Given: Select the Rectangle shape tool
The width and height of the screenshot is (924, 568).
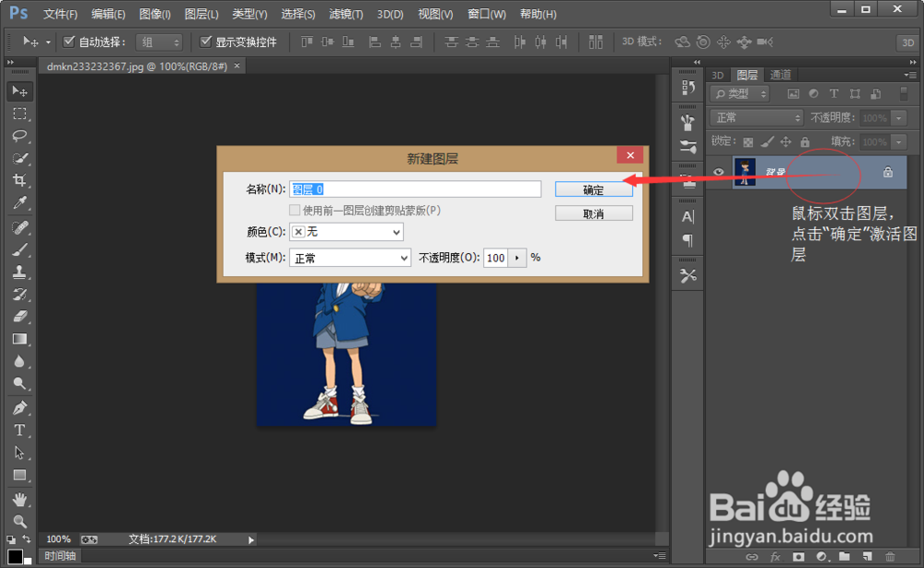Looking at the screenshot, I should point(19,475).
